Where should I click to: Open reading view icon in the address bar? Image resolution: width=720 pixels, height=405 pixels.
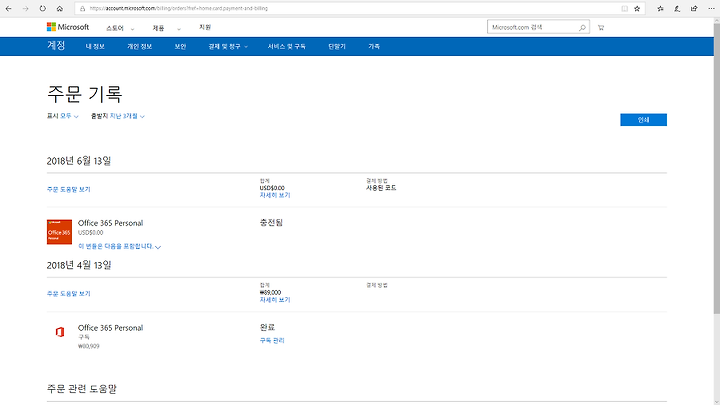pyautogui.click(x=624, y=8)
